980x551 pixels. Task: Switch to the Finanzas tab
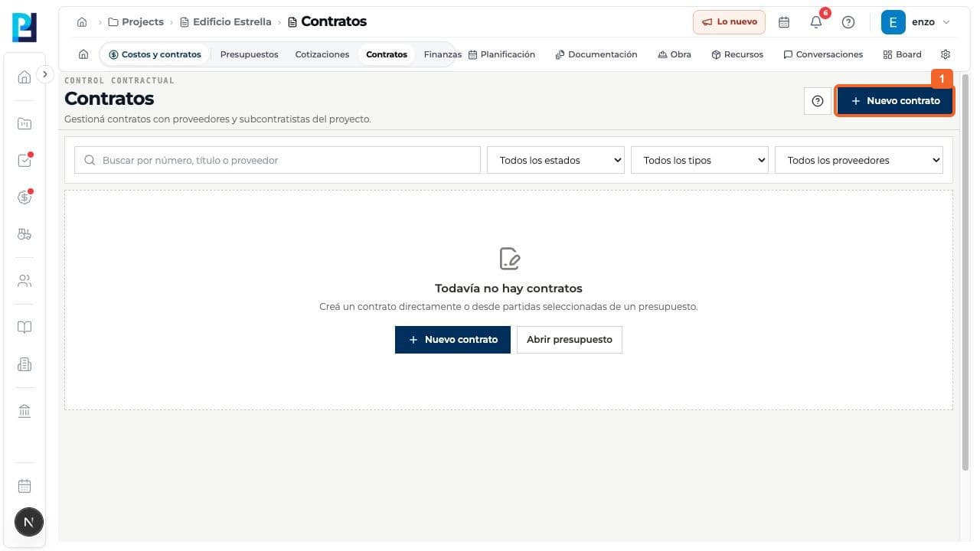(443, 54)
